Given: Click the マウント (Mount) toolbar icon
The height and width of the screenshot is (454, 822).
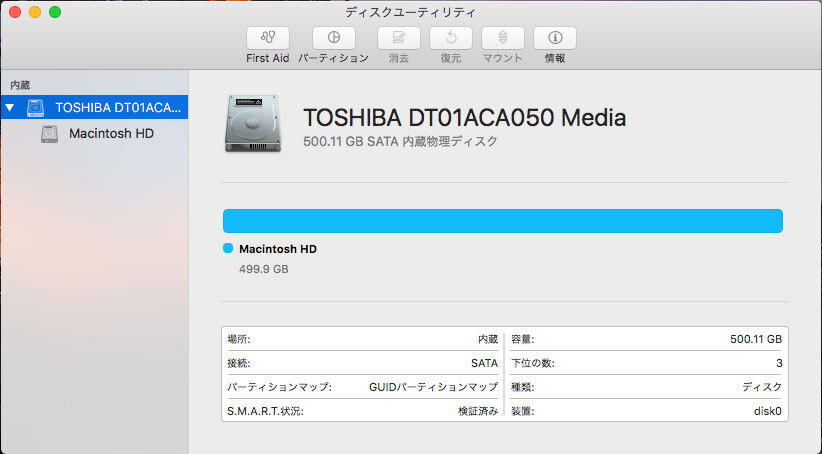Looking at the screenshot, I should [x=502, y=38].
